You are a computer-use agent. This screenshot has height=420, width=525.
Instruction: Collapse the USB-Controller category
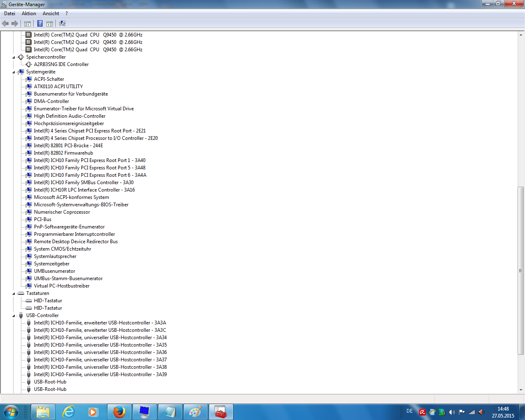[14, 316]
